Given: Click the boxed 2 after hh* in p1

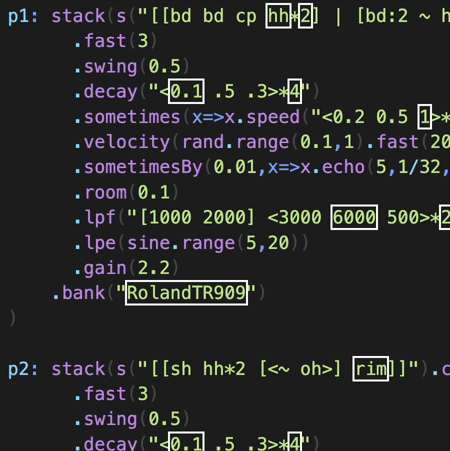Looking at the screenshot, I should tap(305, 16).
